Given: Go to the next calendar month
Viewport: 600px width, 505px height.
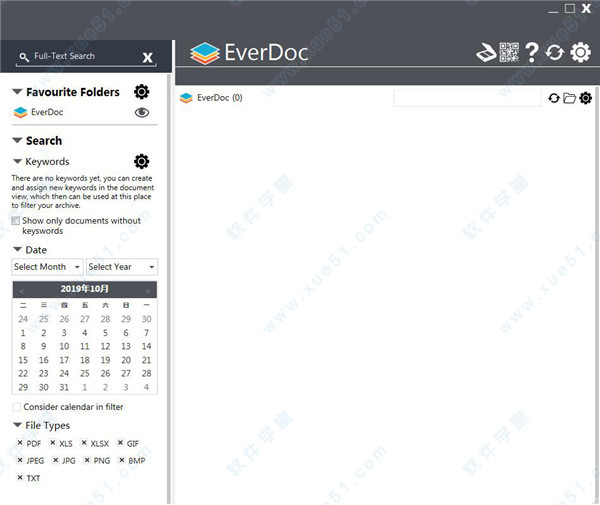Looking at the screenshot, I should 147,292.
